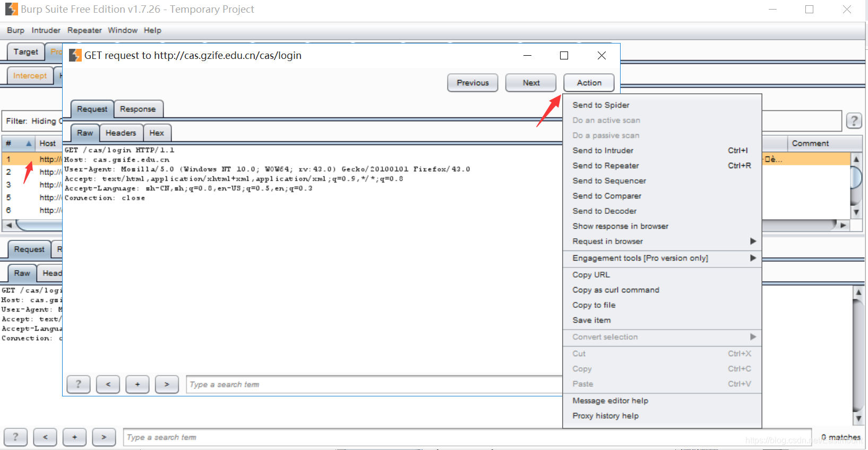
Task: Open the Repeater menu
Action: [84, 30]
